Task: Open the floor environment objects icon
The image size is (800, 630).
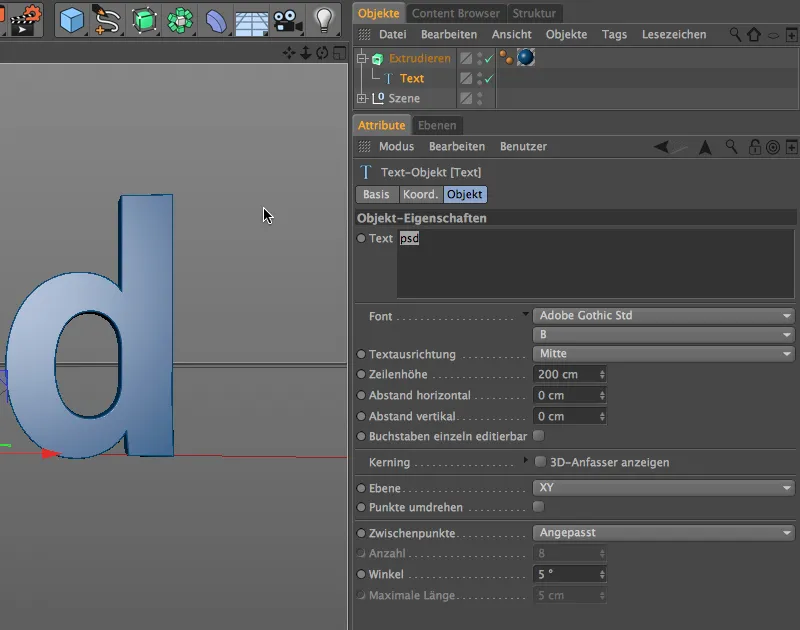Action: [x=252, y=22]
